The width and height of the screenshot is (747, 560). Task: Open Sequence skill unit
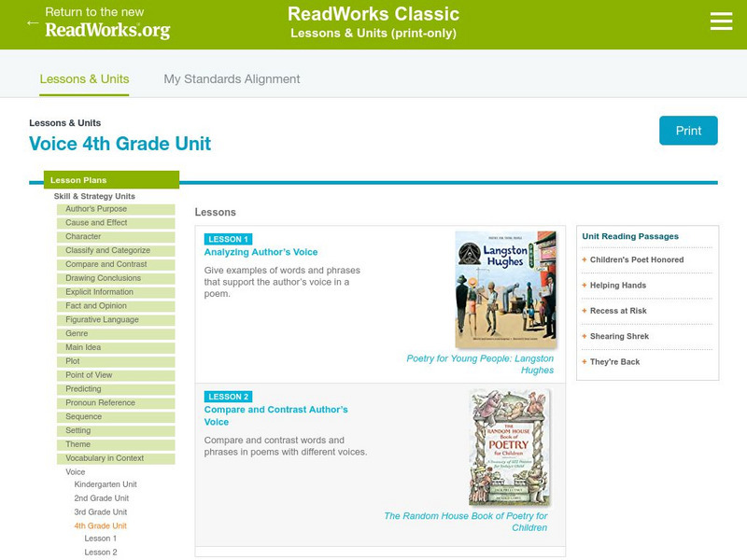coord(116,416)
